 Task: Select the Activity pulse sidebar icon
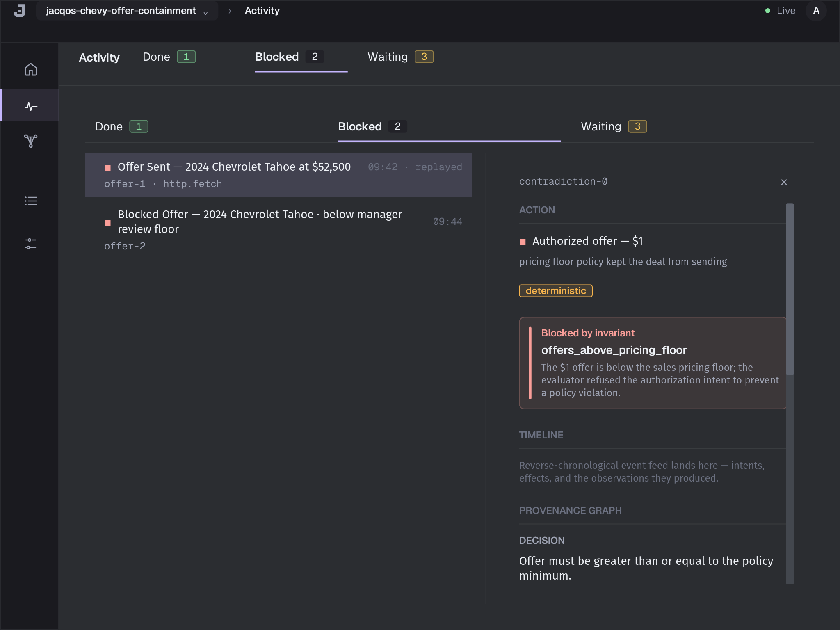31,106
